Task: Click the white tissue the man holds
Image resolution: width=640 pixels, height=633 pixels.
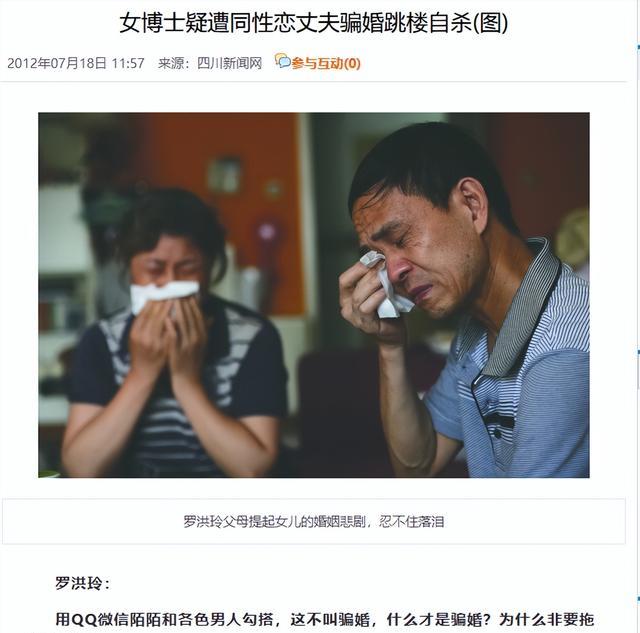Action: click(386, 284)
